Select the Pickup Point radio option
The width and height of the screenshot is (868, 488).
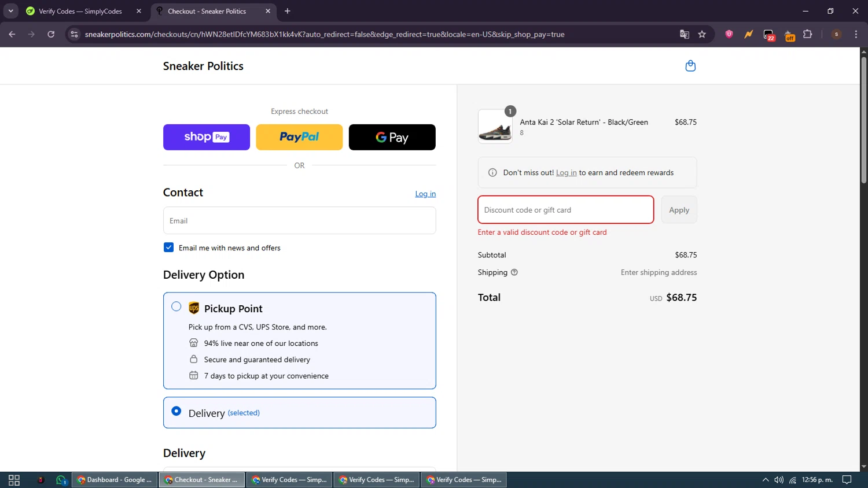pos(176,306)
